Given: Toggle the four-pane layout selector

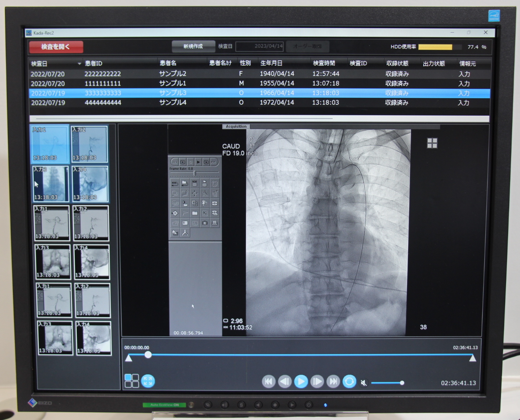Looking at the screenshot, I should click(131, 381).
